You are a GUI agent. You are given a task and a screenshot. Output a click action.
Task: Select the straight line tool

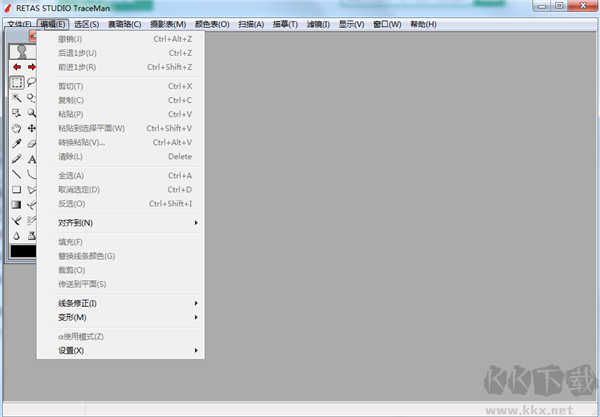[x=16, y=174]
